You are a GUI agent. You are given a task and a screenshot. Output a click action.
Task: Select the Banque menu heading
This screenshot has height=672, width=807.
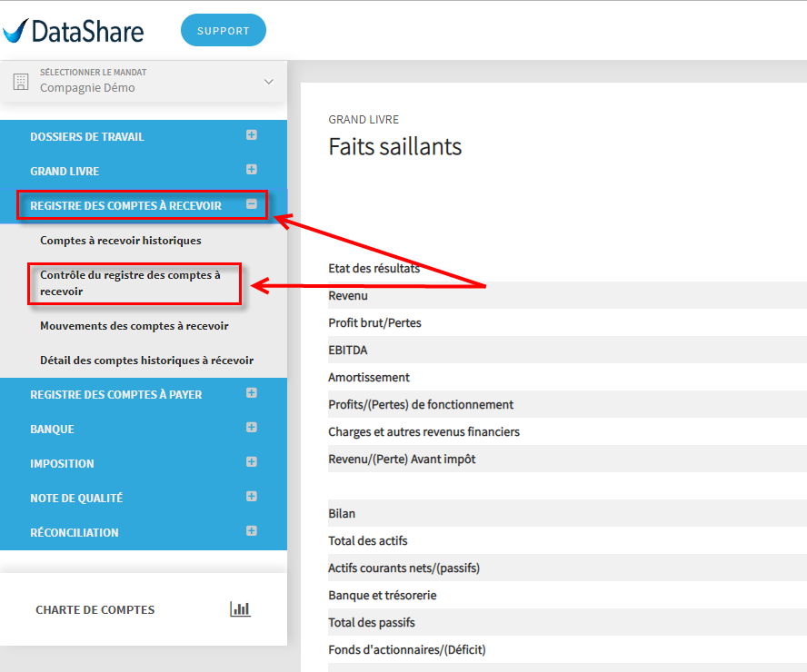pos(52,429)
